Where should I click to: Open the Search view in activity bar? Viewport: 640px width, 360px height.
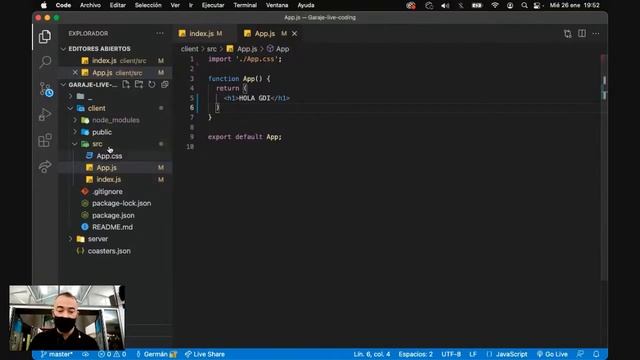[45, 62]
